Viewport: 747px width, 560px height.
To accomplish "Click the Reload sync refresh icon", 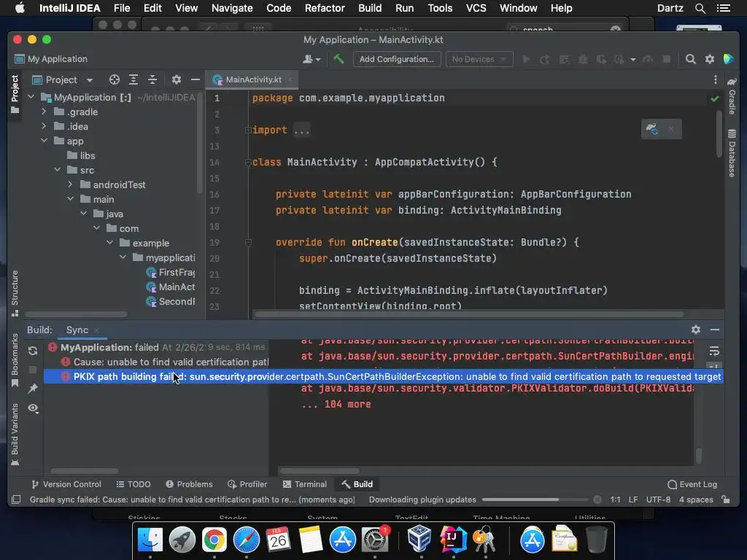I will tap(33, 351).
